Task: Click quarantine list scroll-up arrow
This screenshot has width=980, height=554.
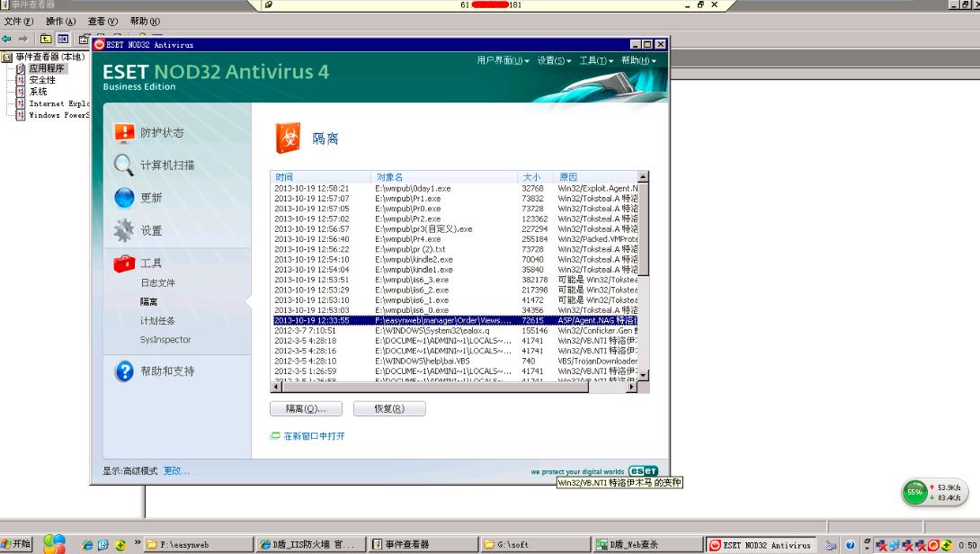Action: (x=643, y=177)
